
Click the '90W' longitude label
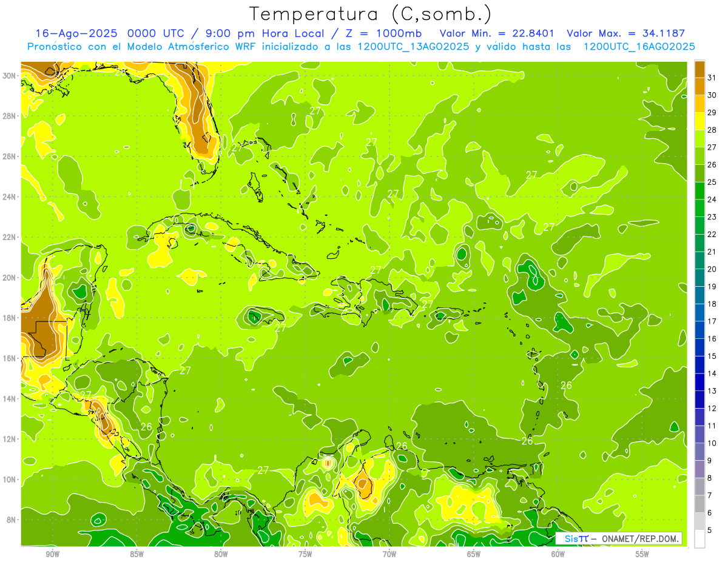pyautogui.click(x=52, y=554)
